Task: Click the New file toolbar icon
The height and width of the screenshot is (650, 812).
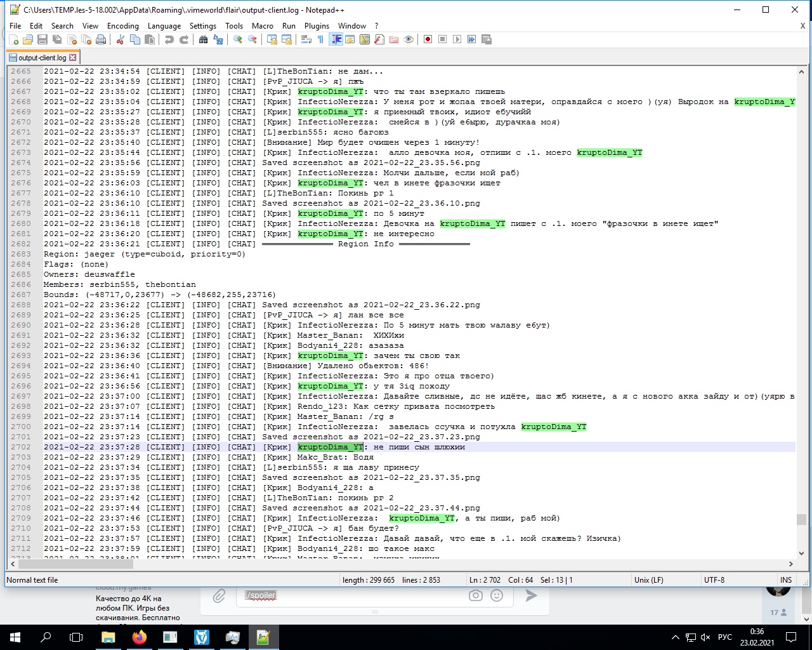Action: click(13, 39)
